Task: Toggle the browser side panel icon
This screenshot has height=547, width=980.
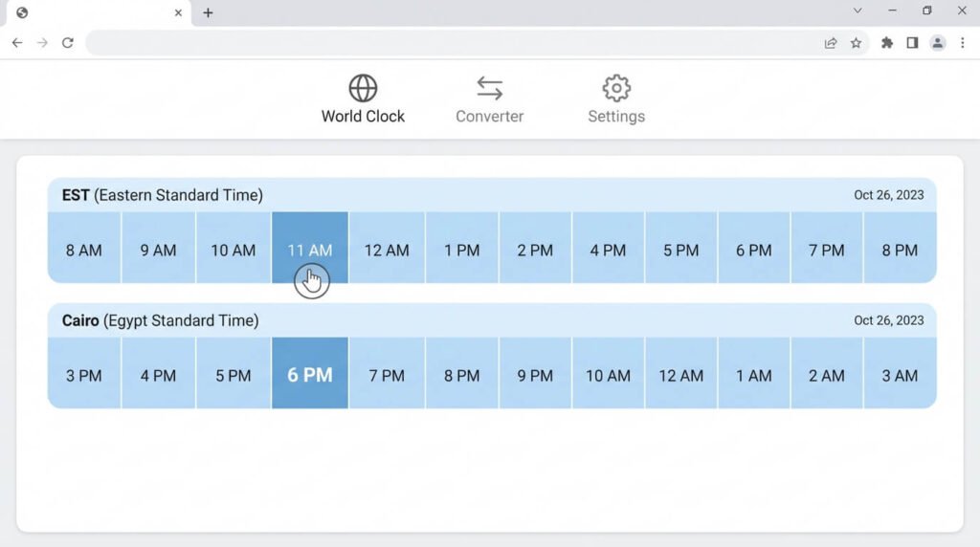Action: (x=912, y=43)
